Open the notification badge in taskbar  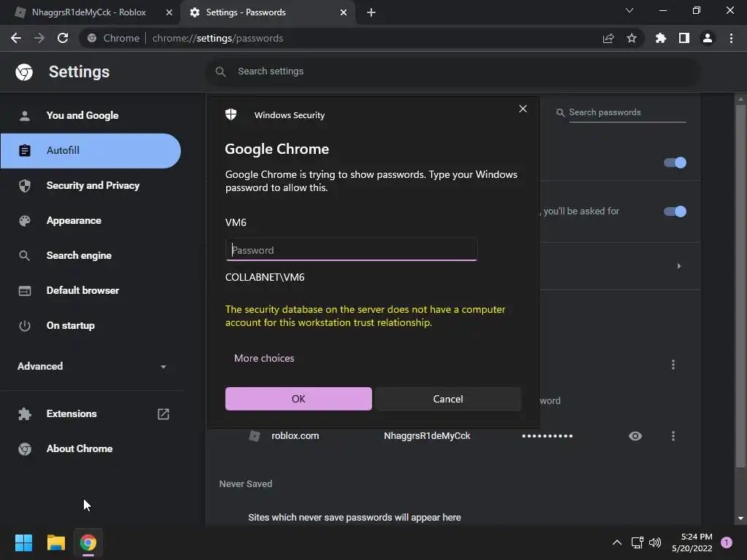point(727,542)
